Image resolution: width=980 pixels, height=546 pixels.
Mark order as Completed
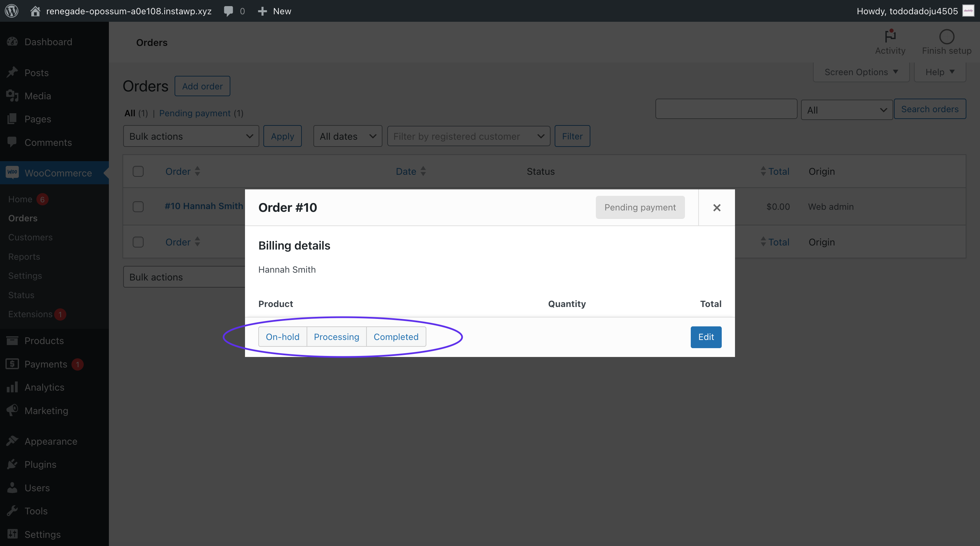[396, 337]
